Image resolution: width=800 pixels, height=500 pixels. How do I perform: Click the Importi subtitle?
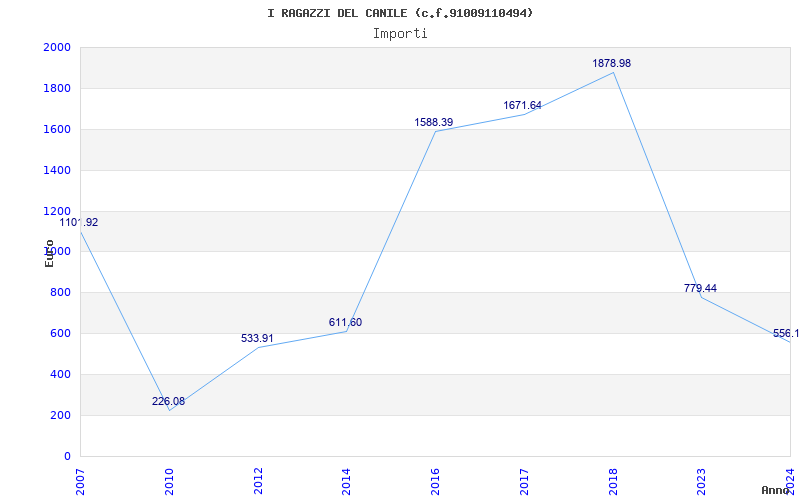(x=400, y=34)
